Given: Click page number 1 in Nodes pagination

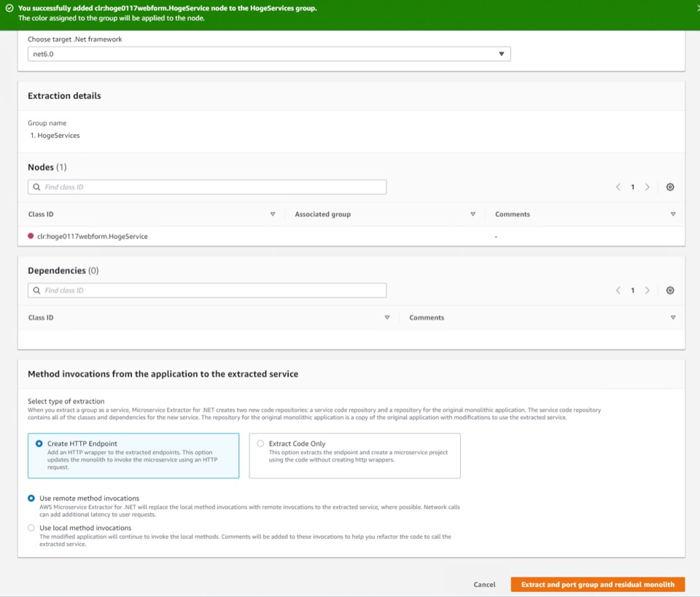Looking at the screenshot, I should click(x=633, y=187).
